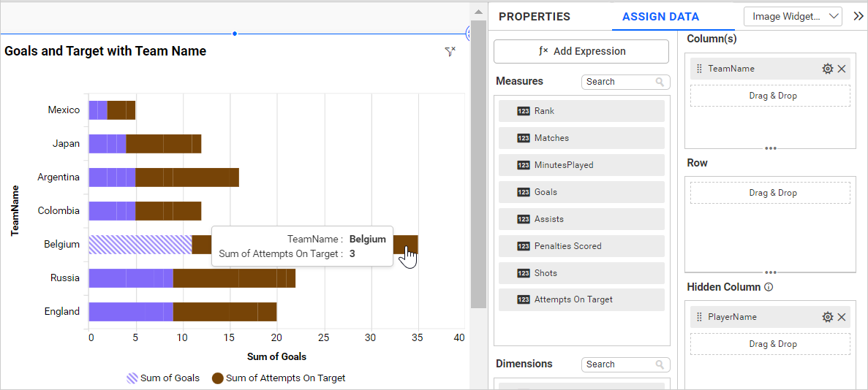
Task: Open settings gear for TeamName column
Action: point(827,69)
